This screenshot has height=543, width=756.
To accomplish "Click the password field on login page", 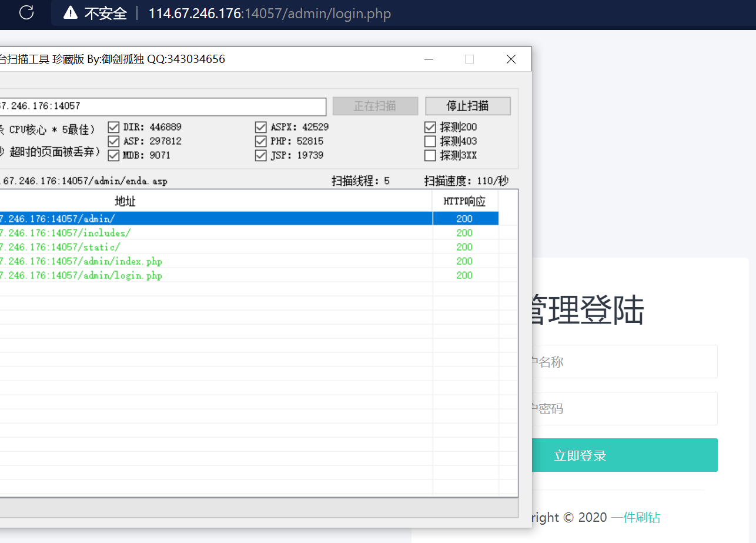I will (624, 408).
